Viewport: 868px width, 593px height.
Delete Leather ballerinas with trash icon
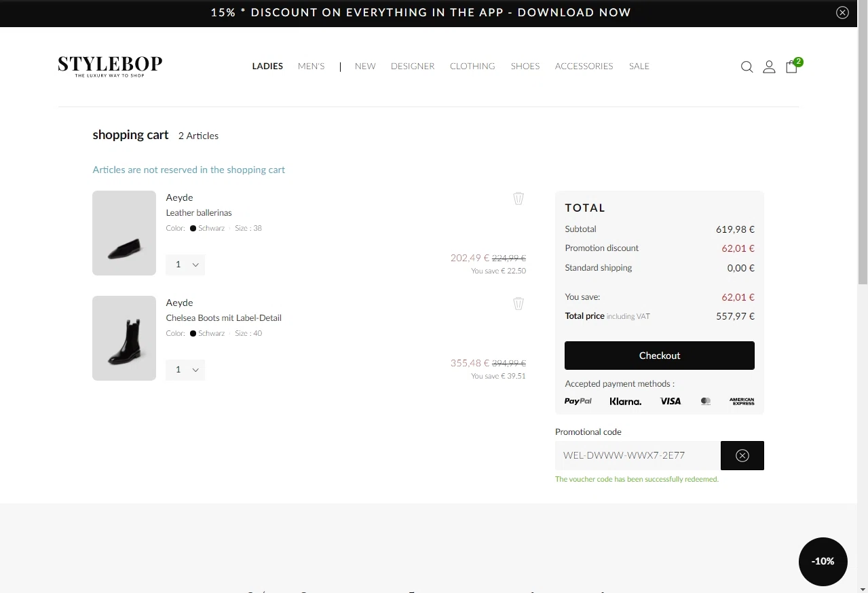coord(518,198)
